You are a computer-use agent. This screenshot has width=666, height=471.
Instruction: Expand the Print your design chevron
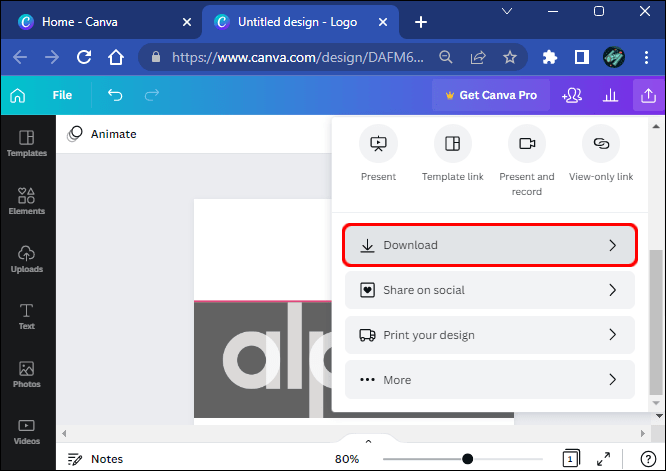pyautogui.click(x=612, y=335)
